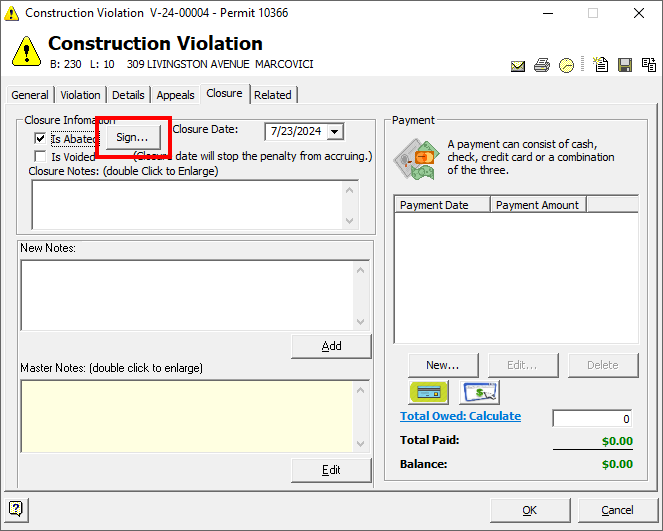
Task: Switch to the Related tab
Action: point(273,95)
